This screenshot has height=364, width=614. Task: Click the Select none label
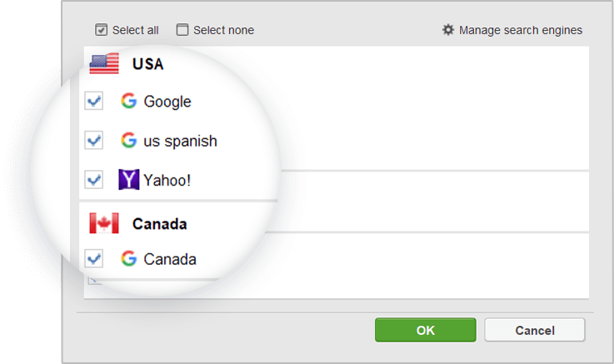pyautogui.click(x=223, y=30)
